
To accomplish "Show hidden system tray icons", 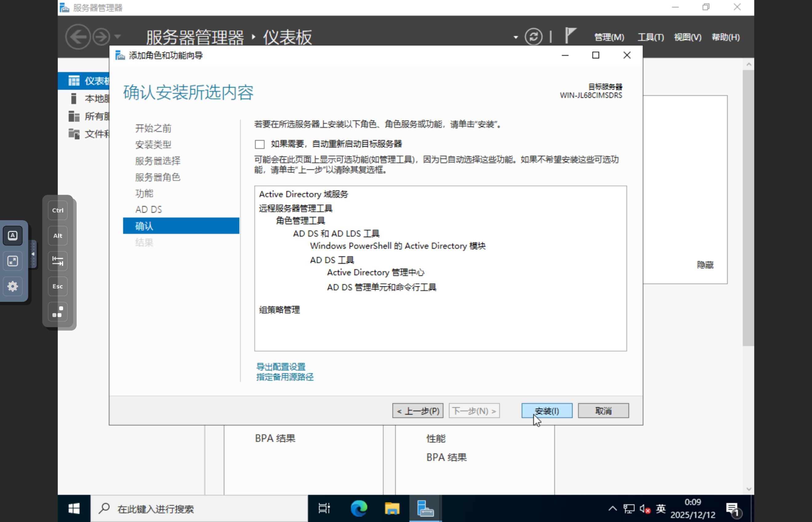I will click(x=613, y=508).
